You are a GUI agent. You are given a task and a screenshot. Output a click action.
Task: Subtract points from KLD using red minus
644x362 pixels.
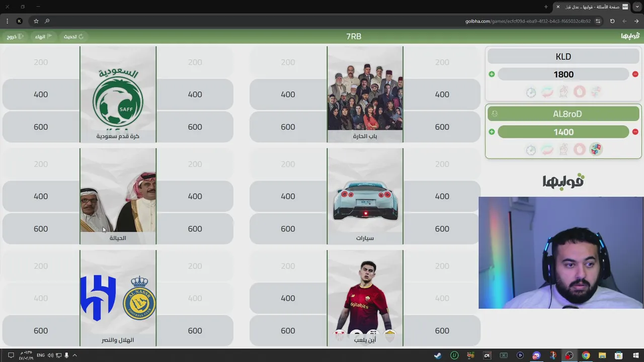pyautogui.click(x=635, y=74)
